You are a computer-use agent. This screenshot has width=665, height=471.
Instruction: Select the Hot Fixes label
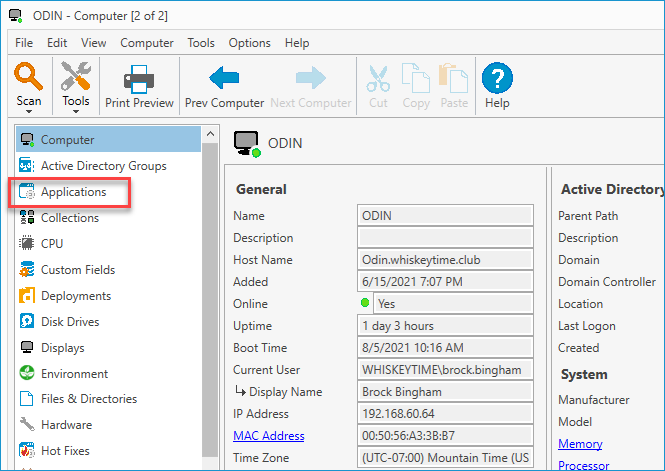tap(65, 450)
